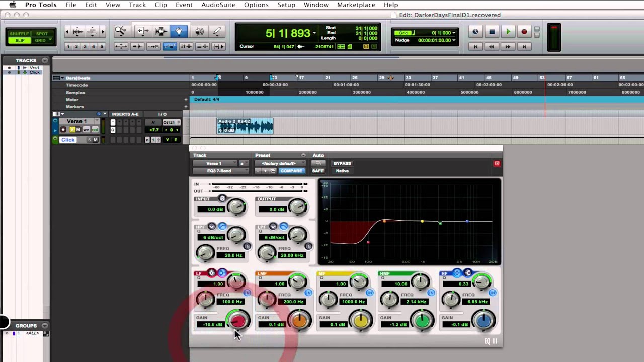The width and height of the screenshot is (644, 362).
Task: Record-enable the Verse 1 track
Action: coord(63,130)
